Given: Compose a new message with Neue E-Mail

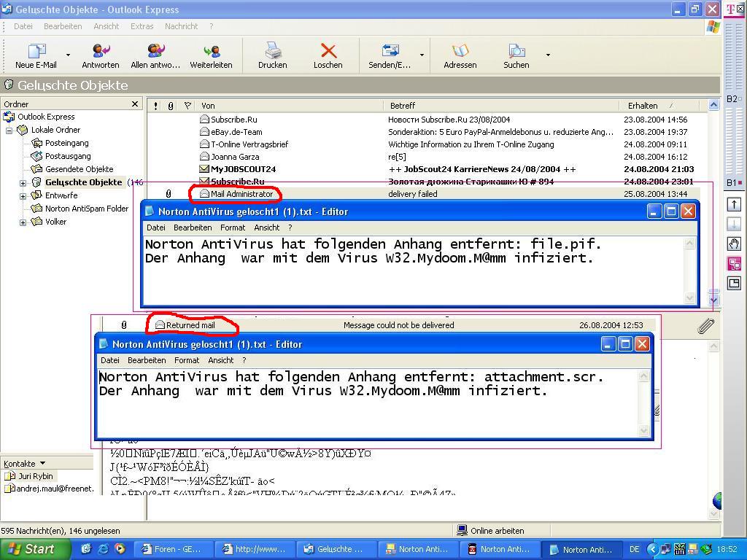Looking at the screenshot, I should 36,56.
